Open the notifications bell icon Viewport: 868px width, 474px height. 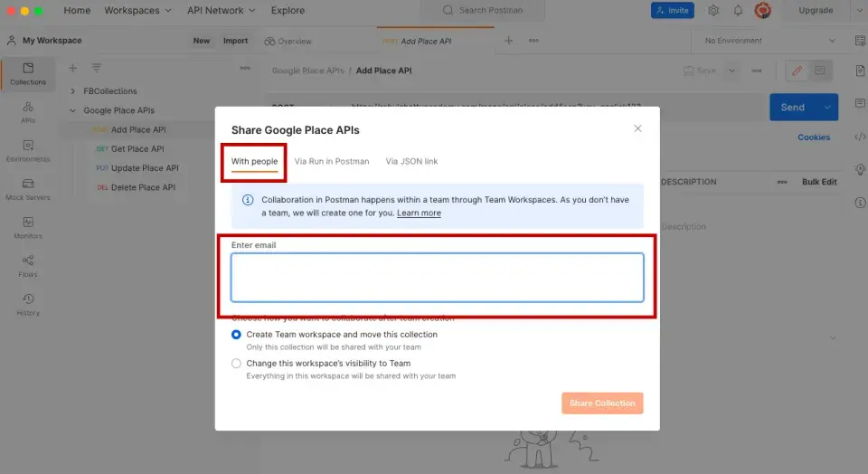pos(738,11)
